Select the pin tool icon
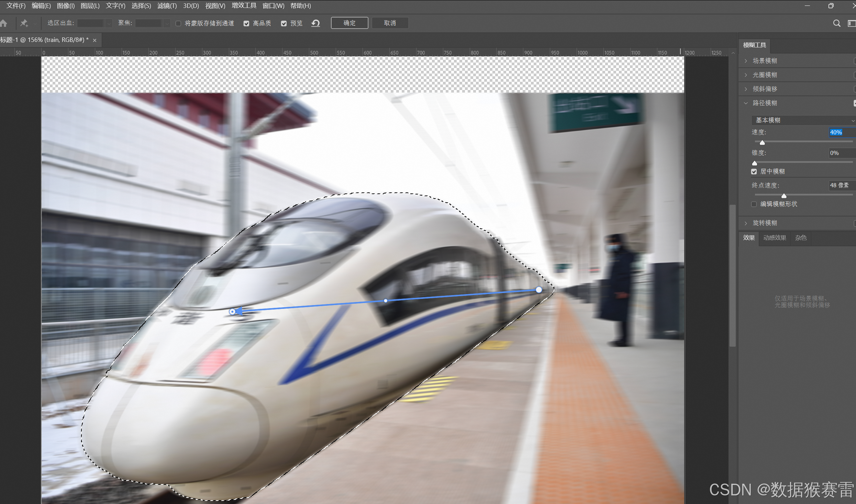Screen dimensions: 856x504 pyautogui.click(x=24, y=23)
